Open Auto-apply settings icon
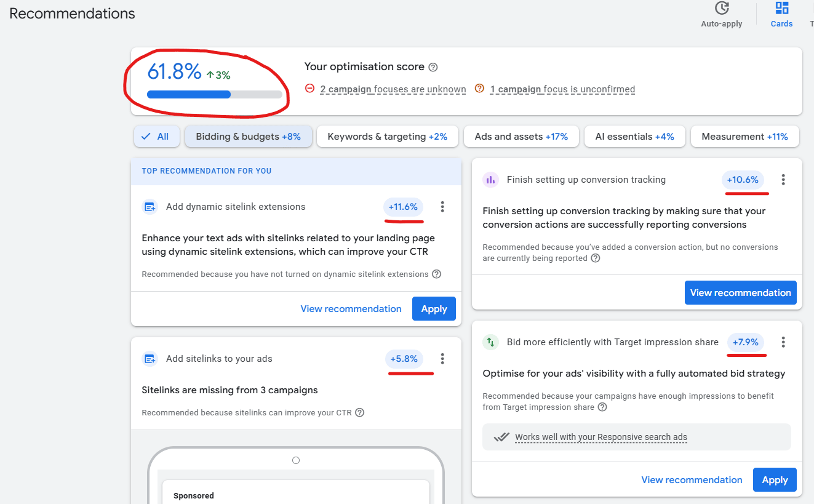This screenshot has width=814, height=504. click(x=722, y=8)
